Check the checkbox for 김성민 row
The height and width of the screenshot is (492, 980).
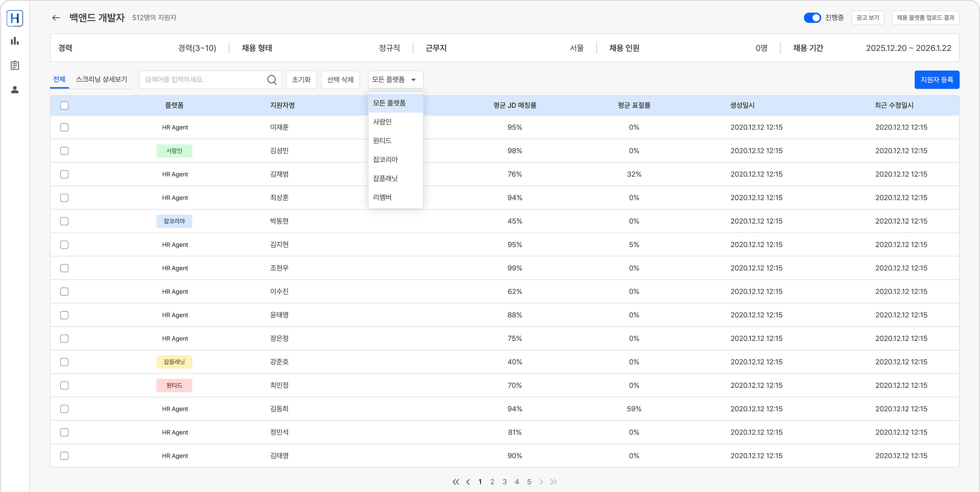(64, 151)
